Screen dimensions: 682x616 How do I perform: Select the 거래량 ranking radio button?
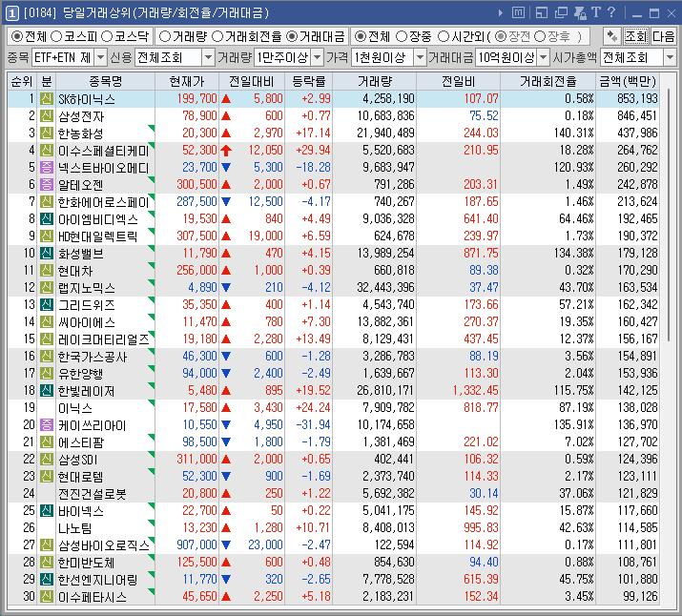tap(164, 36)
